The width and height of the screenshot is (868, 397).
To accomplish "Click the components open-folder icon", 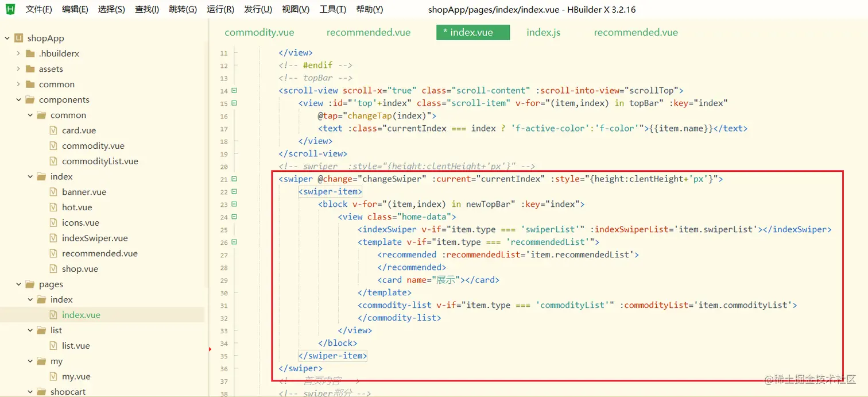I will pyautogui.click(x=30, y=99).
